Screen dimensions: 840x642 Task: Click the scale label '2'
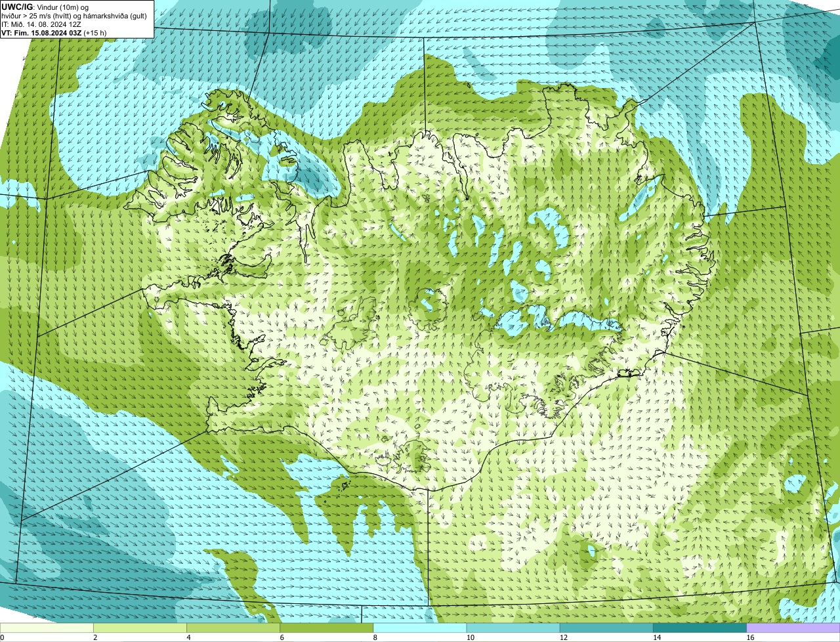pos(95,637)
